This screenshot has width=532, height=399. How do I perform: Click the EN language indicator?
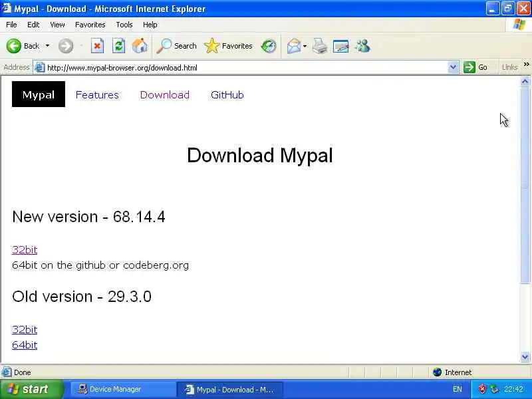click(x=457, y=389)
